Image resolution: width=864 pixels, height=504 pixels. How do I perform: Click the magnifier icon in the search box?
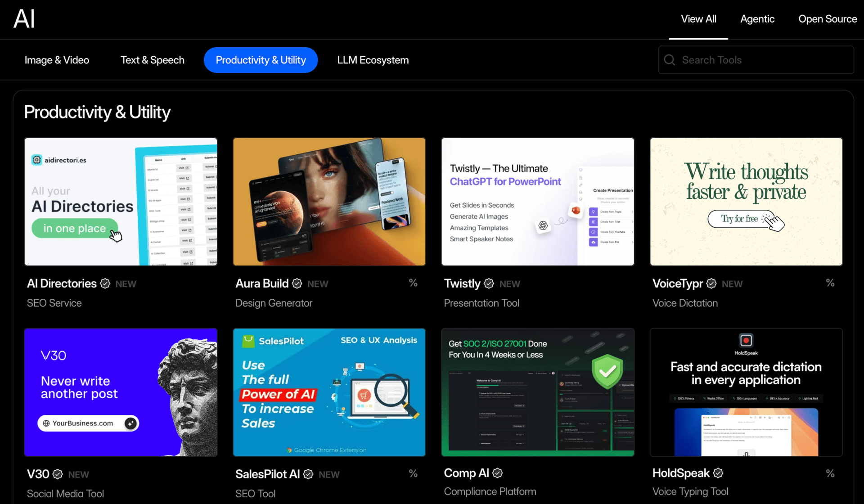pyautogui.click(x=670, y=60)
